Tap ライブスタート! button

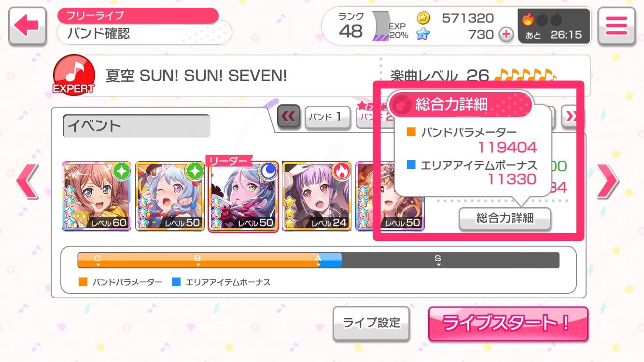coord(508,323)
